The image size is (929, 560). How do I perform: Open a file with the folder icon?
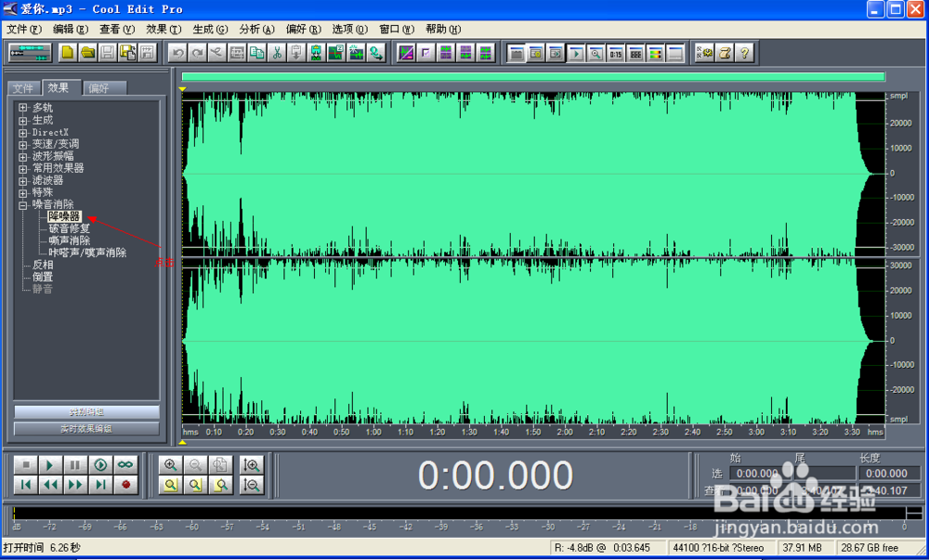[87, 53]
